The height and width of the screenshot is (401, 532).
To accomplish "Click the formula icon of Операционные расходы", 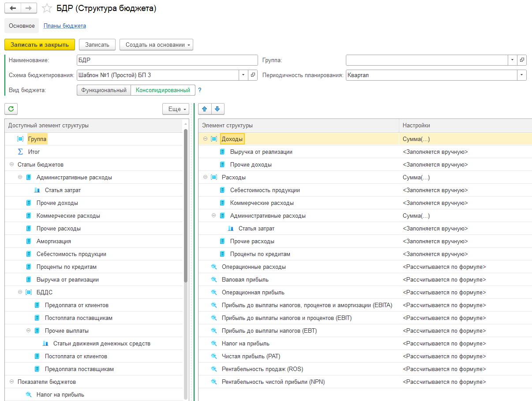I will point(214,267).
